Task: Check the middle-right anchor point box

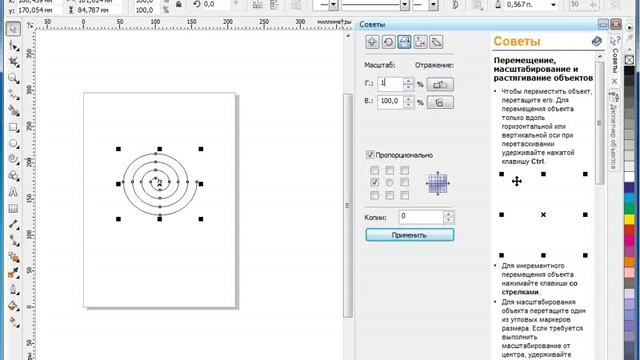Action: pos(404,182)
